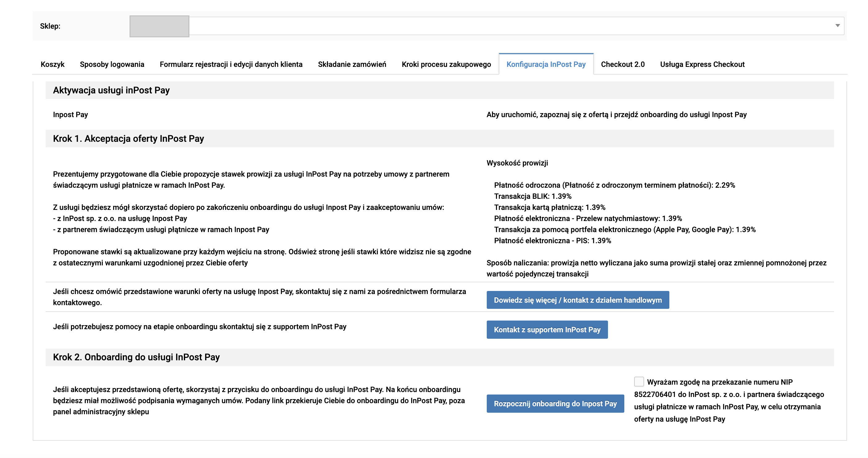868x458 pixels.
Task: Click the Aby uruchomić onboarding instruction text
Action: (x=616, y=115)
